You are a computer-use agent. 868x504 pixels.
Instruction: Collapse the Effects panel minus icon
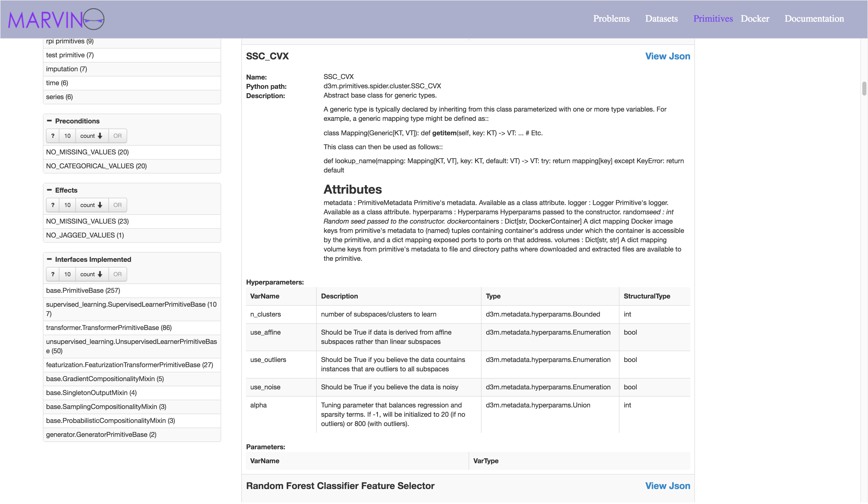coord(49,190)
